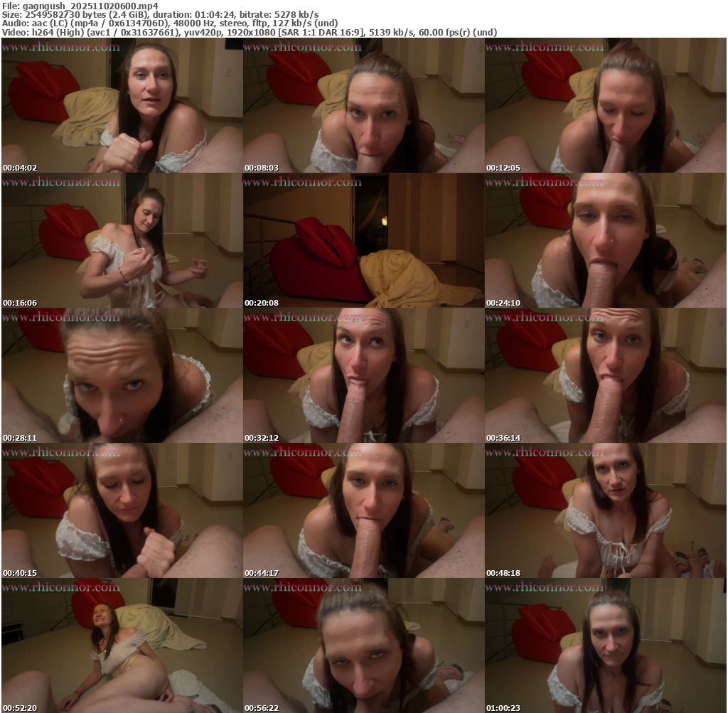This screenshot has height=713, width=728.
Task: Select the Size and duration info line
Action: click(160, 14)
